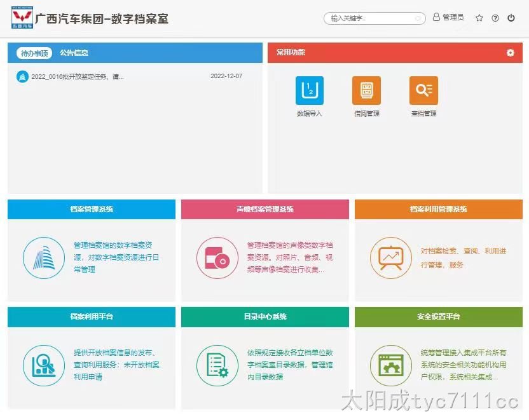
Task: Click the 2022-12-07 date text
Action: (226, 76)
